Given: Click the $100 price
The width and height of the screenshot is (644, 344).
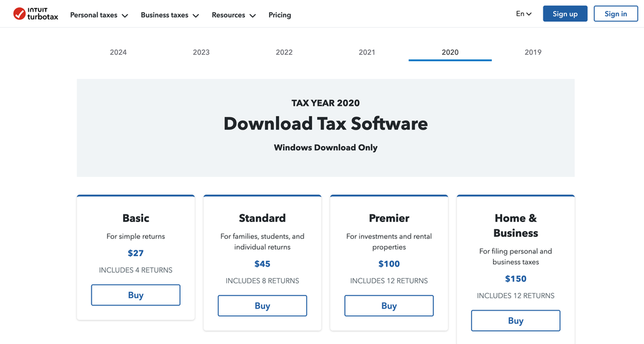Looking at the screenshot, I should pos(389,264).
